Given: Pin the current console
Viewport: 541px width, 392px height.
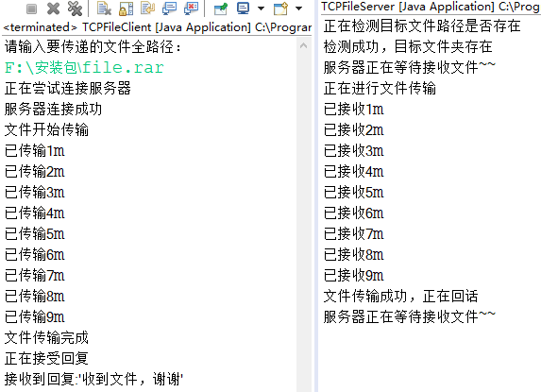Looking at the screenshot, I should [x=221, y=9].
